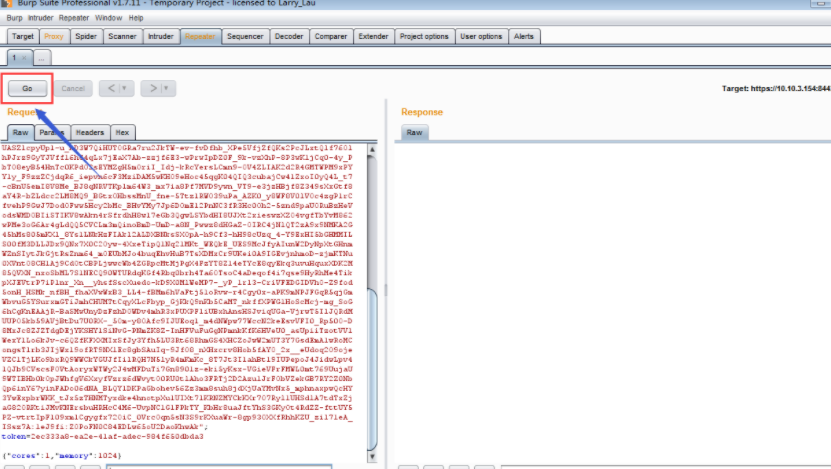
Task: Switch to the Decoder tab
Action: point(289,37)
